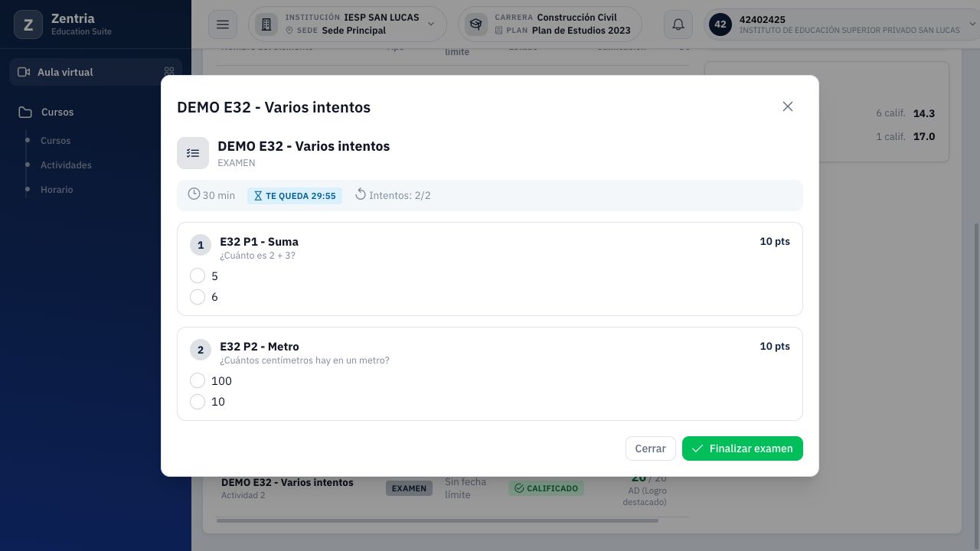Click the exam checklist icon in dialog
The height and width of the screenshot is (551, 980).
[x=193, y=153]
